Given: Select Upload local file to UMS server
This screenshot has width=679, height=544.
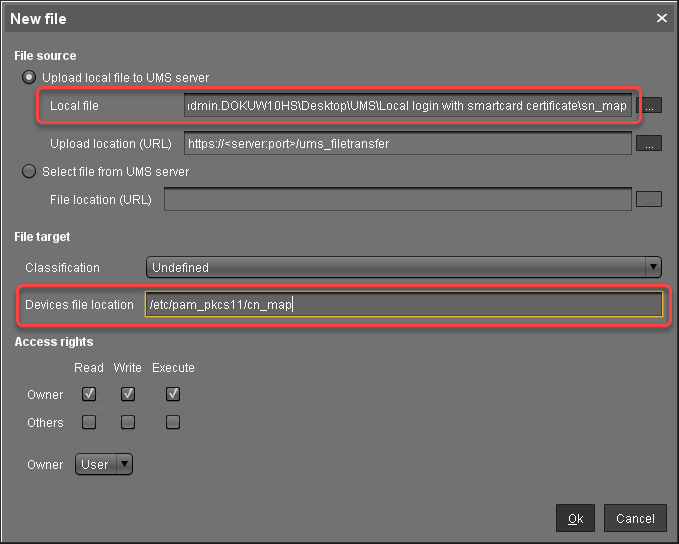Looking at the screenshot, I should pos(30,77).
